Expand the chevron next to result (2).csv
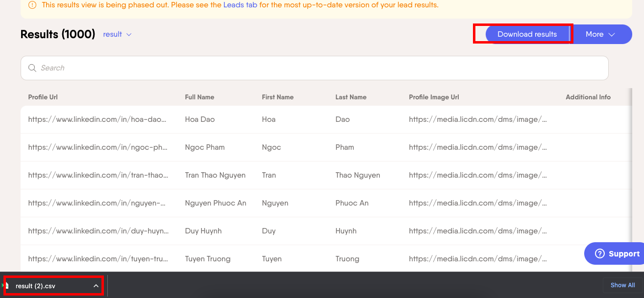The width and height of the screenshot is (644, 298). [x=96, y=286]
